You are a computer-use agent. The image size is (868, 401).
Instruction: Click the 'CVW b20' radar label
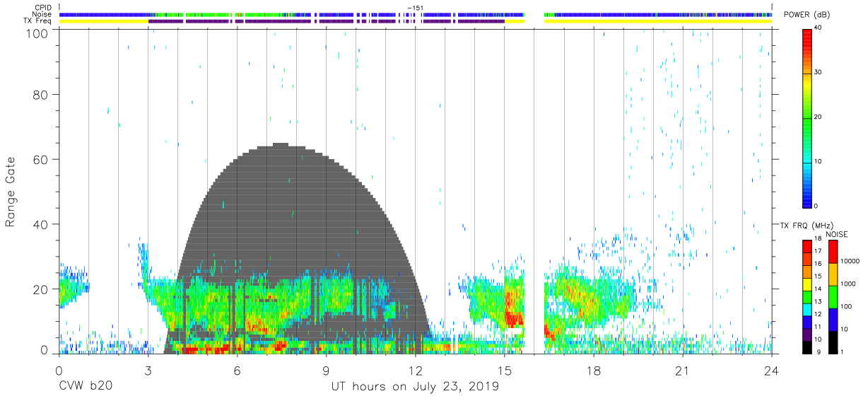coord(85,387)
